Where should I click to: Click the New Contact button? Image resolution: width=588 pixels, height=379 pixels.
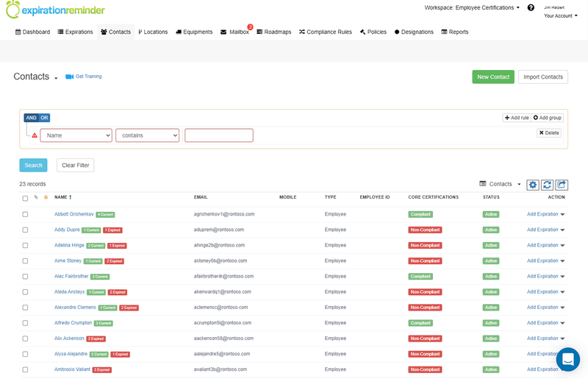coord(492,77)
